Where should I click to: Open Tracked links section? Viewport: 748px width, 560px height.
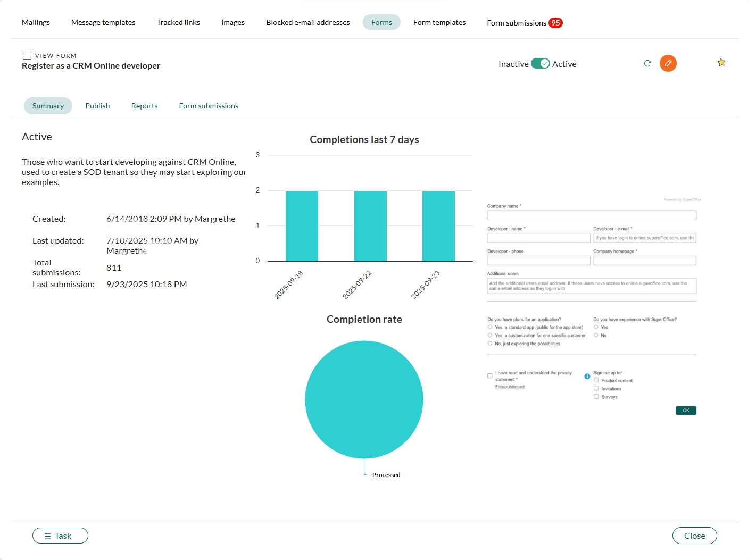[x=178, y=22]
